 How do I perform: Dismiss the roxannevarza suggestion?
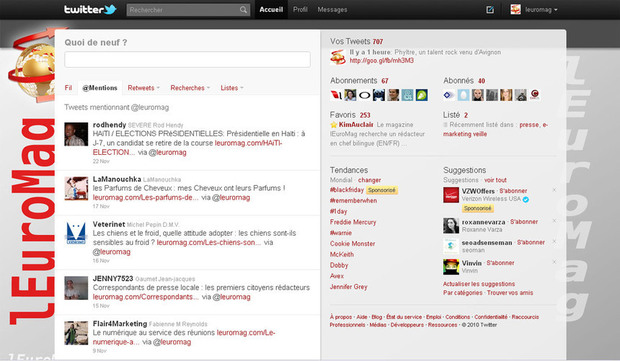(x=554, y=221)
